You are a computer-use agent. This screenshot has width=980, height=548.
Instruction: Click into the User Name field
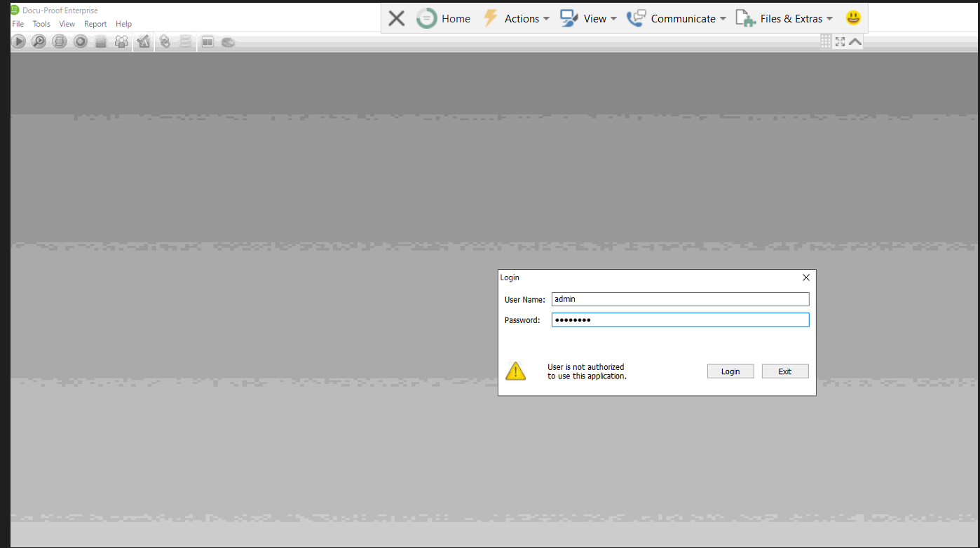point(680,299)
